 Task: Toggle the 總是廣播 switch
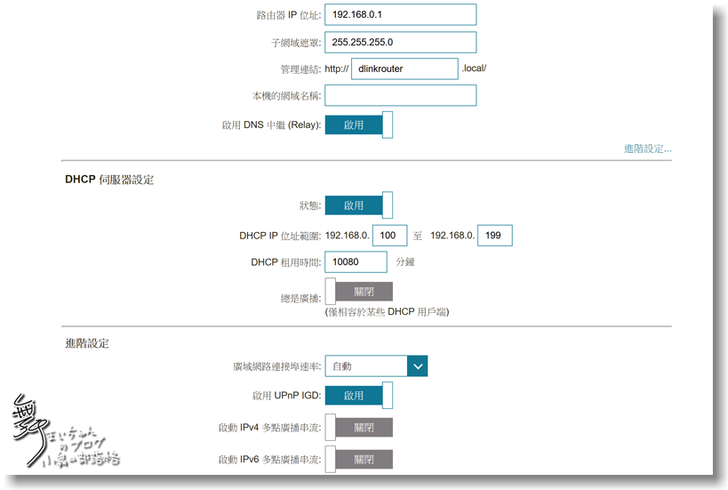click(x=358, y=292)
